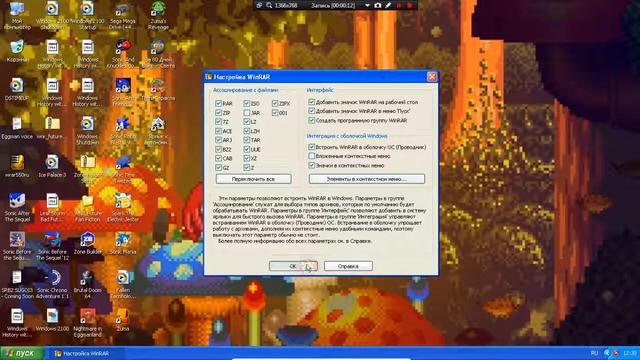Toggle Значки в контекстных меню checkbox

312,165
